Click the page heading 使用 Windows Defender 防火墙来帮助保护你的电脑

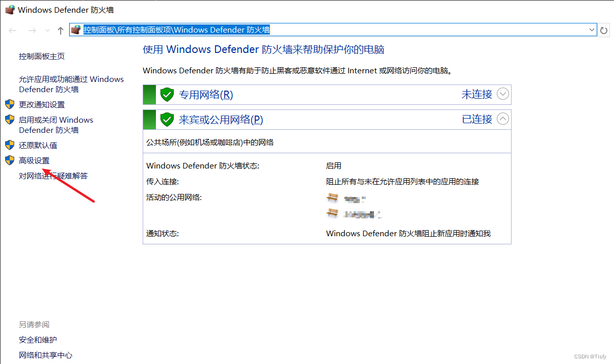click(263, 50)
